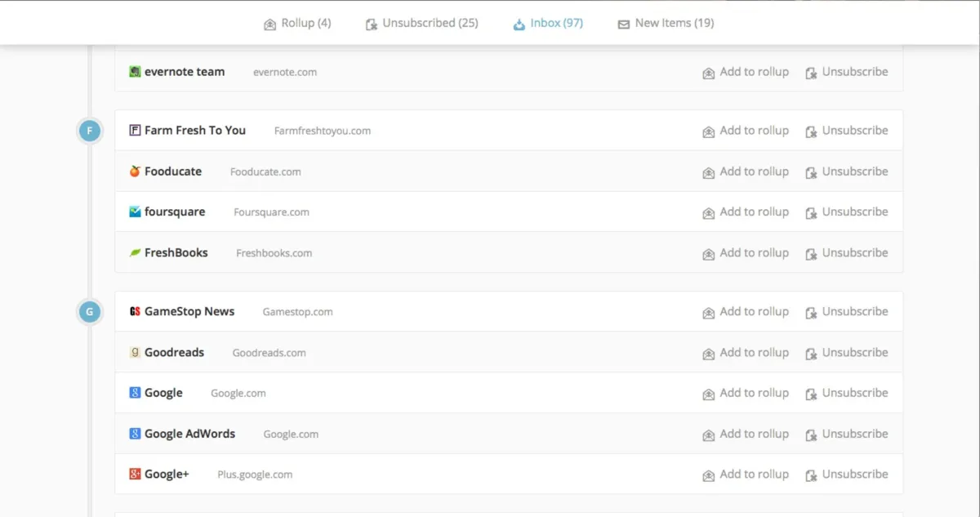Select the Inbox (97) tab

click(x=548, y=24)
